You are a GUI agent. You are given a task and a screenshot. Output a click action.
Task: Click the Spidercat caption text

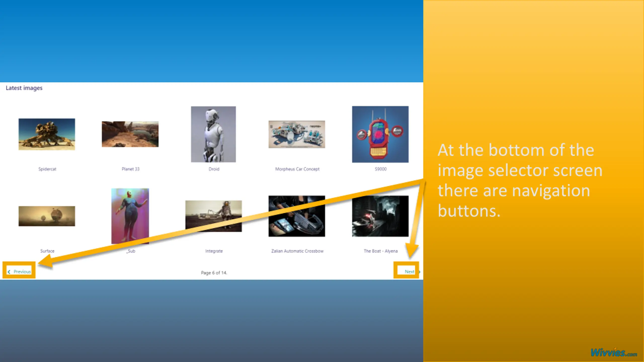(x=47, y=169)
